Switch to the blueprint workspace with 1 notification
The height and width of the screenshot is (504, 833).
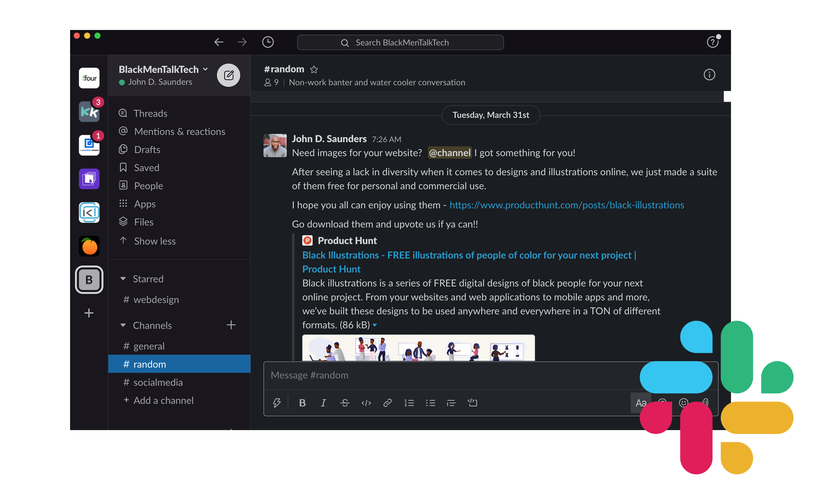tap(89, 145)
